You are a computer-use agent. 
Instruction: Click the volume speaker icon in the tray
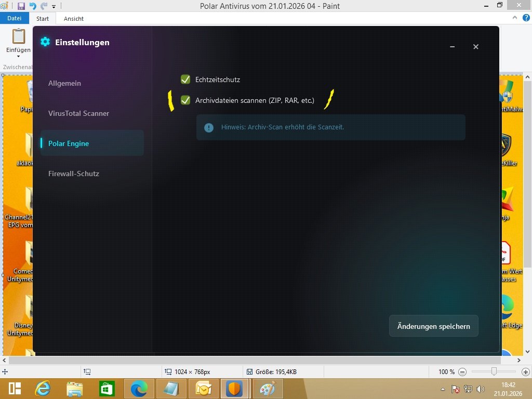(x=480, y=389)
